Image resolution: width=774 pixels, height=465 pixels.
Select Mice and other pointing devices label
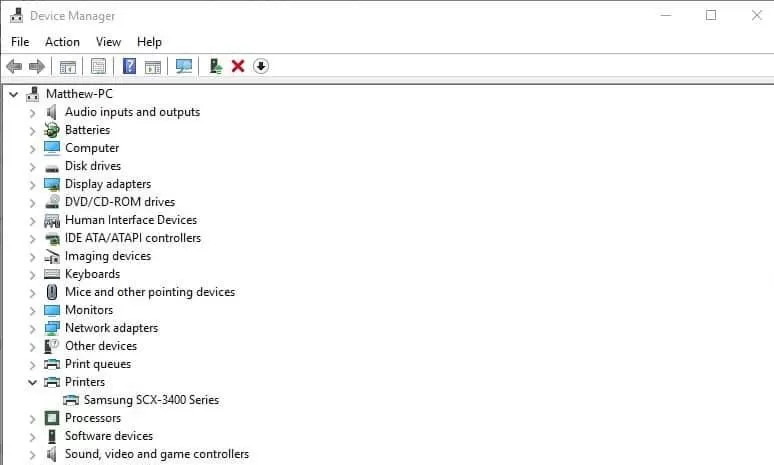[x=150, y=292]
